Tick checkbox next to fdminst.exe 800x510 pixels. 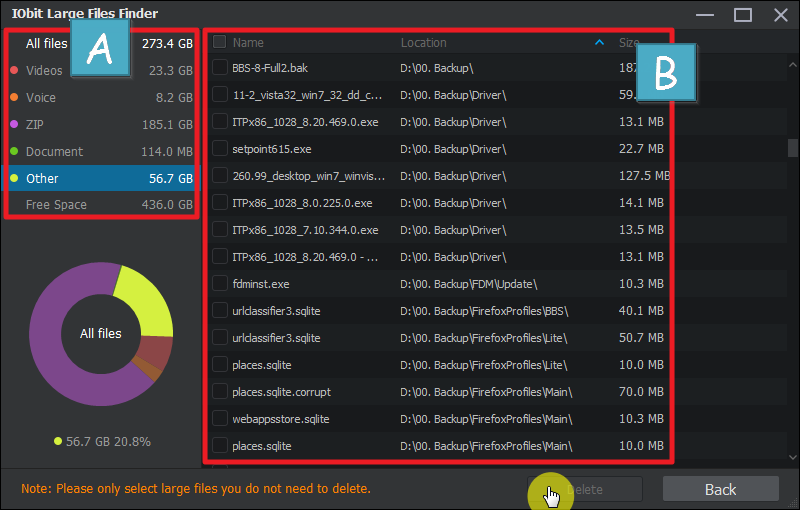coord(220,283)
